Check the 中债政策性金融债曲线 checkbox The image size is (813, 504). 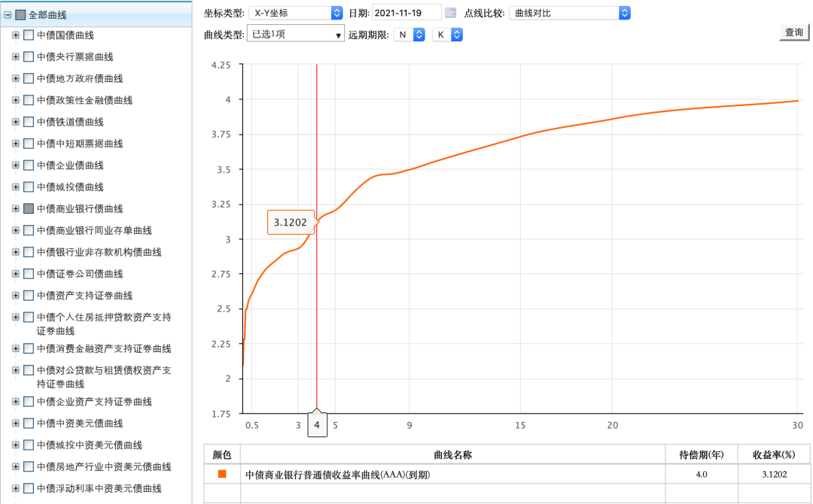pos(29,100)
